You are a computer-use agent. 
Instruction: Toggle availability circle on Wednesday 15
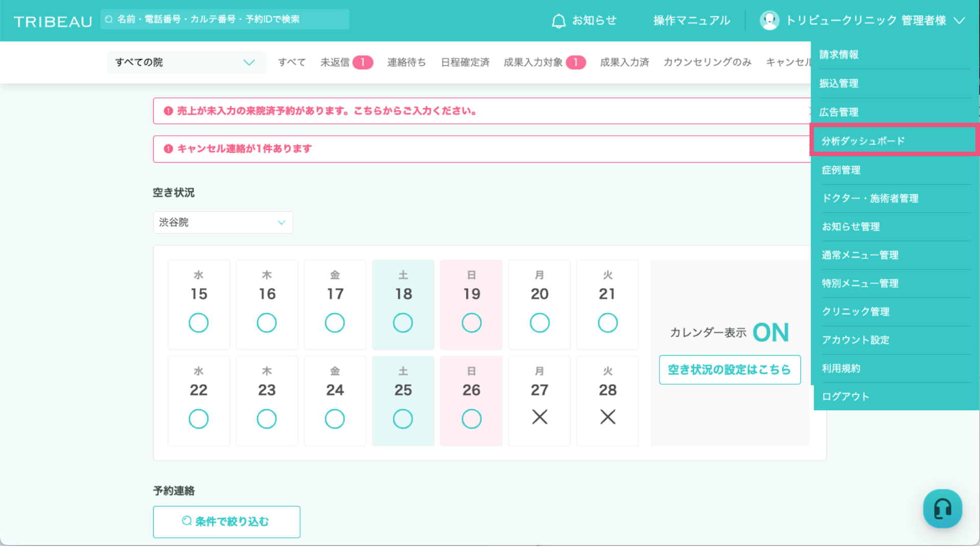point(199,322)
